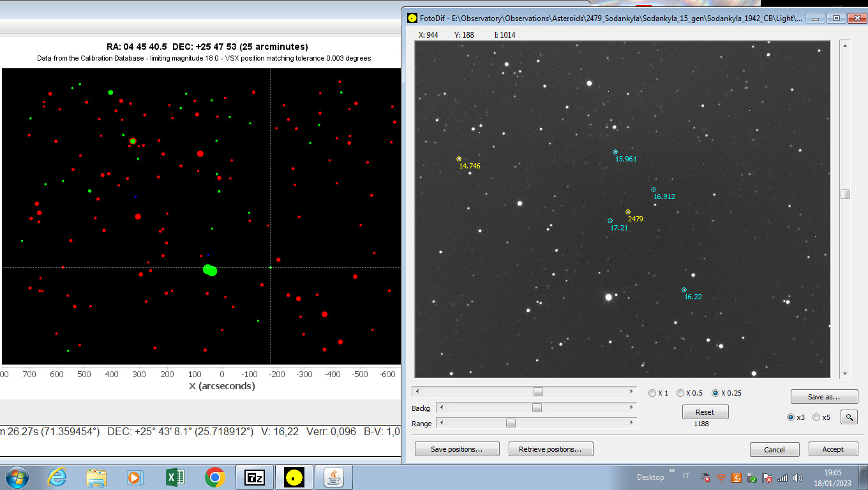Open the orange Java tray icon
Viewport: 868px width, 490px height.
736,477
